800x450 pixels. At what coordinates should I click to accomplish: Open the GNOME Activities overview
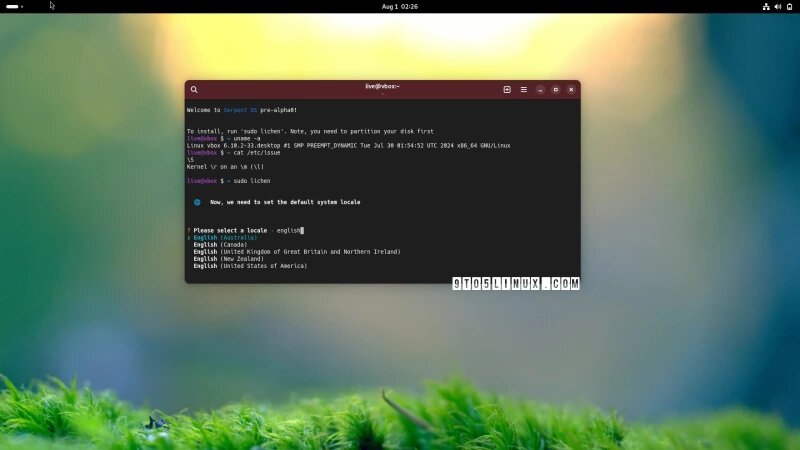tap(14, 7)
